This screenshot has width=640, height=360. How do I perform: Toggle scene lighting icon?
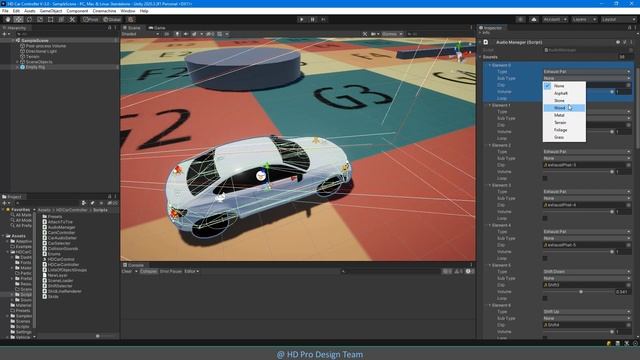coord(177,34)
